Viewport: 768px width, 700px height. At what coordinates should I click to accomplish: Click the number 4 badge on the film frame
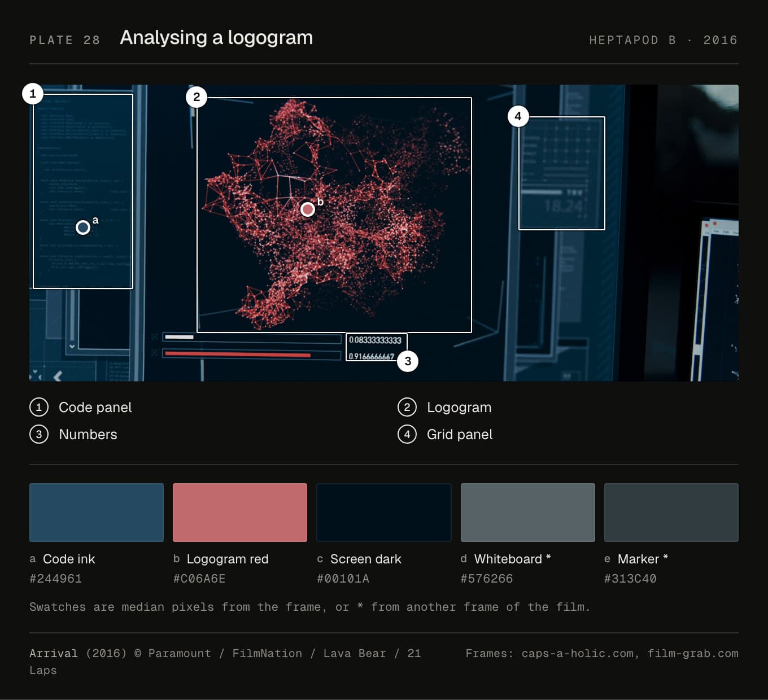[518, 116]
